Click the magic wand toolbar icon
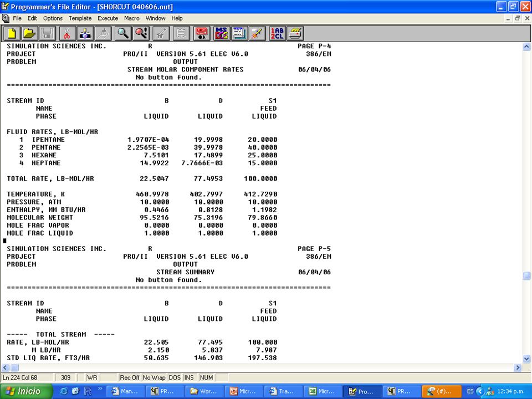Viewport: 532px width, 399px height. (257, 33)
